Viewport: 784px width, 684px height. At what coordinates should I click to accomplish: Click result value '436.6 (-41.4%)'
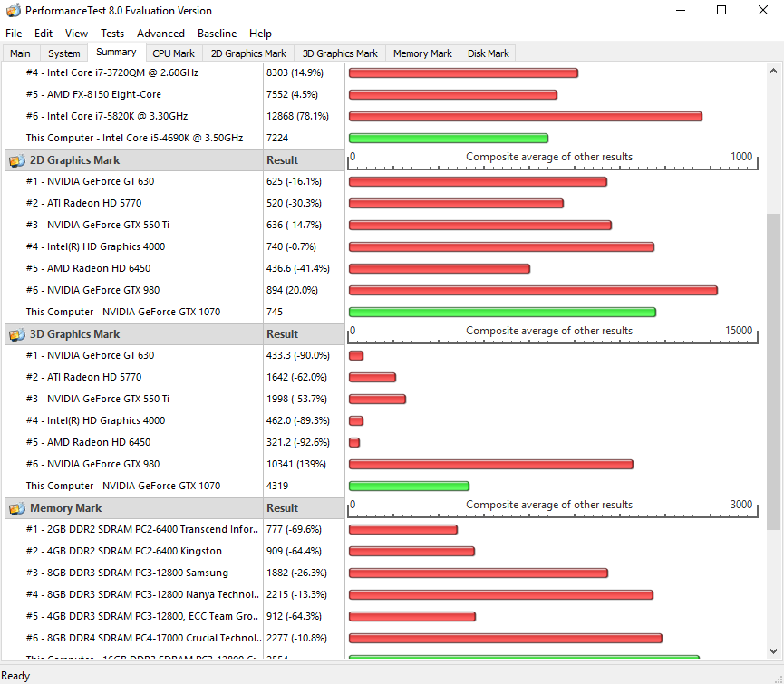click(298, 268)
